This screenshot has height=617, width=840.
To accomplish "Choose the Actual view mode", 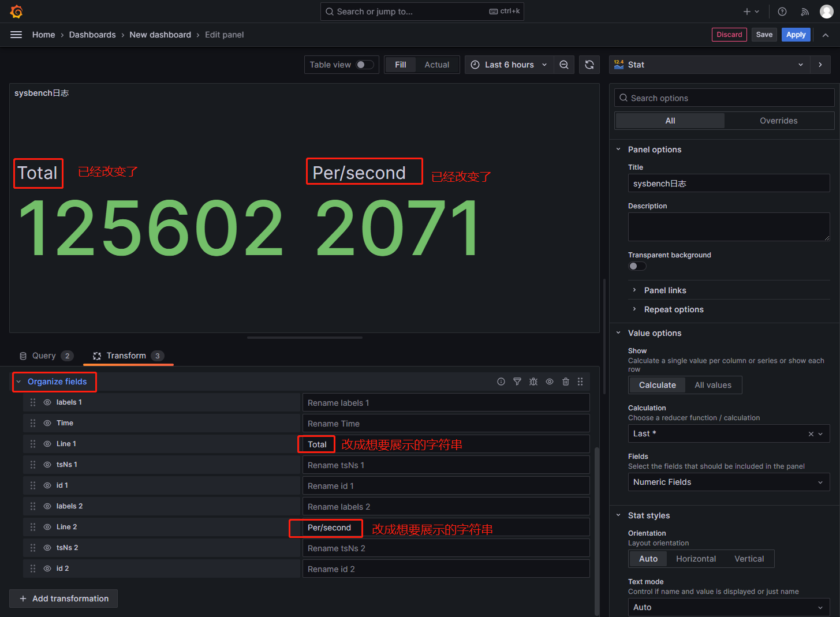I will pos(437,65).
